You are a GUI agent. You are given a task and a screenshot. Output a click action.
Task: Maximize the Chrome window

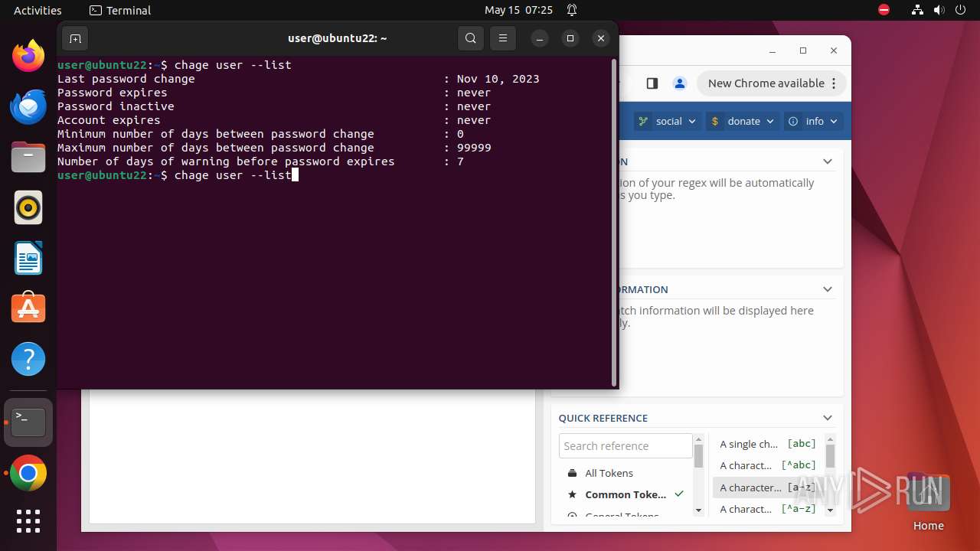803,51
